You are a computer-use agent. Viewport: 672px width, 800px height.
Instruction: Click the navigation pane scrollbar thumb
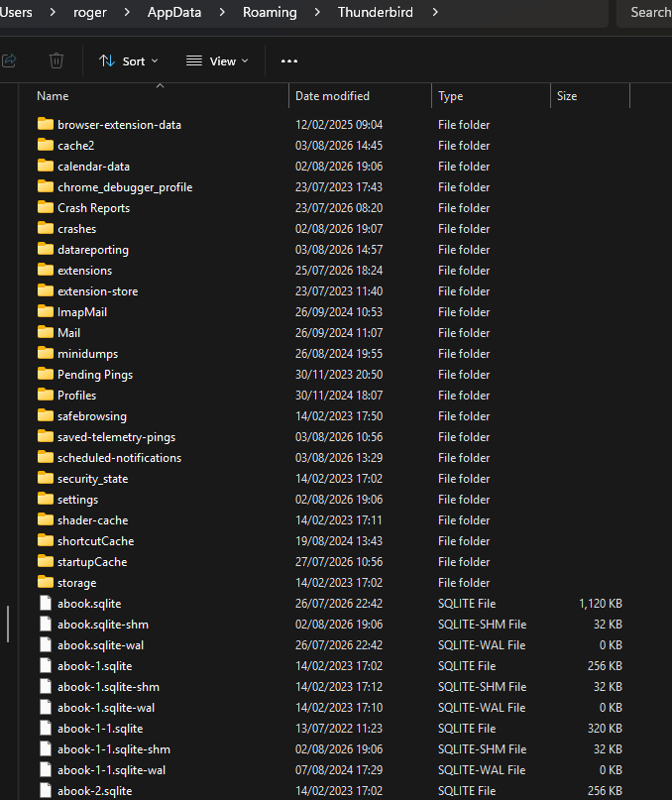tap(8, 624)
